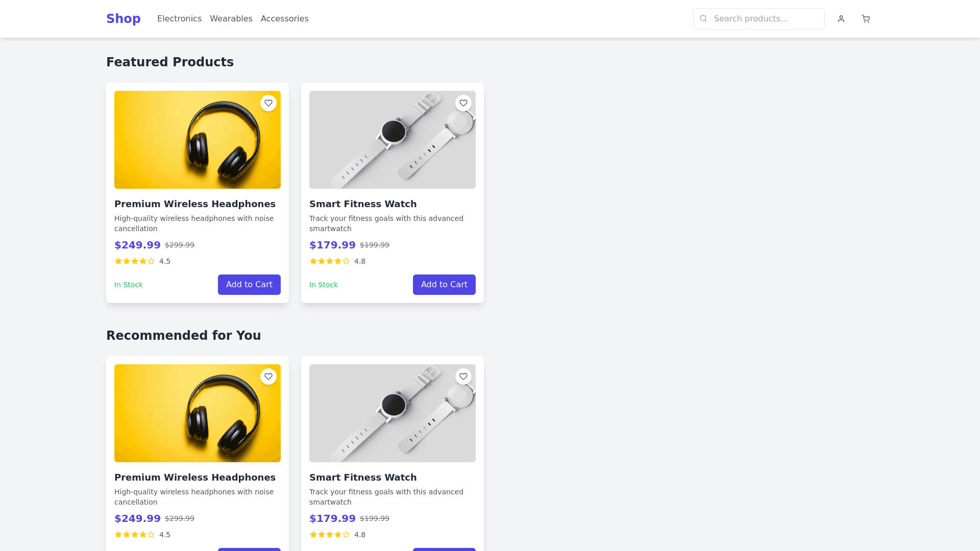Open the Electronics category
980x551 pixels.
179,19
